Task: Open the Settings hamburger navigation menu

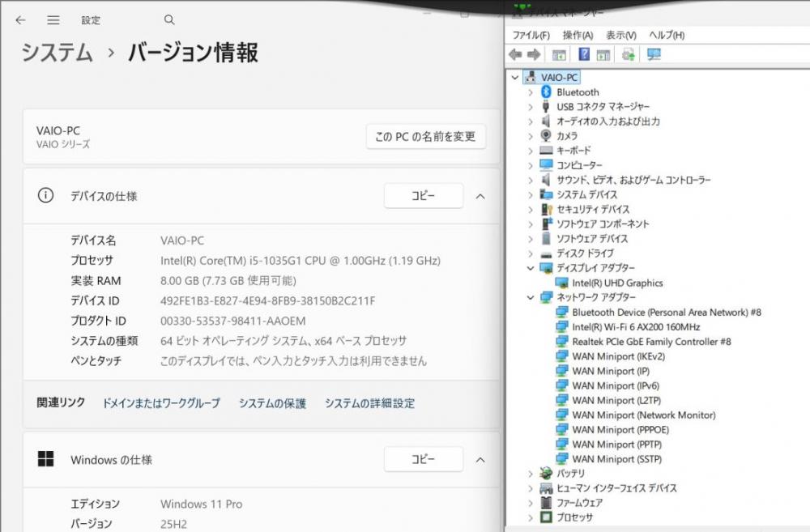Action: tap(53, 20)
